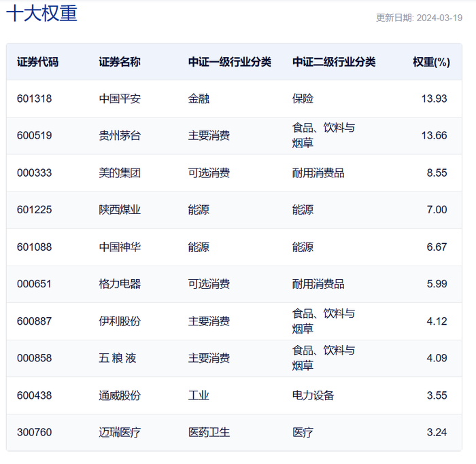Click the weight value 4.12
This screenshot has height=464, width=476.
[x=437, y=321]
